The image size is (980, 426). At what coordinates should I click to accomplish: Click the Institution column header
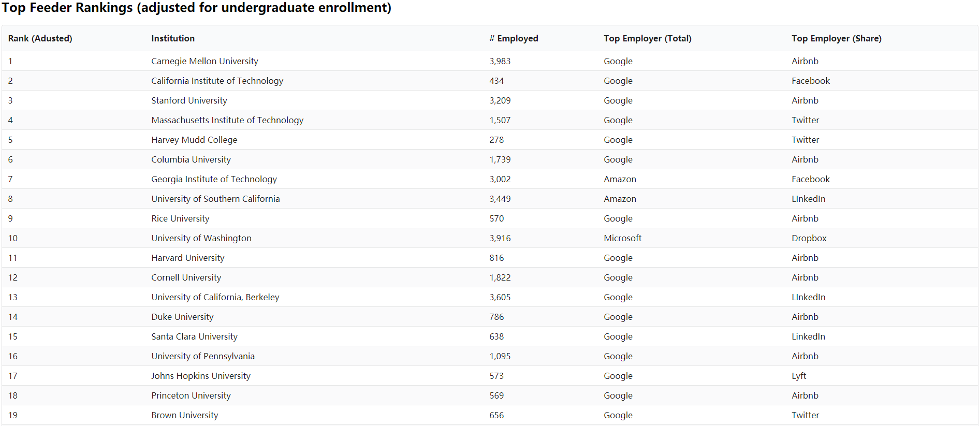(173, 38)
